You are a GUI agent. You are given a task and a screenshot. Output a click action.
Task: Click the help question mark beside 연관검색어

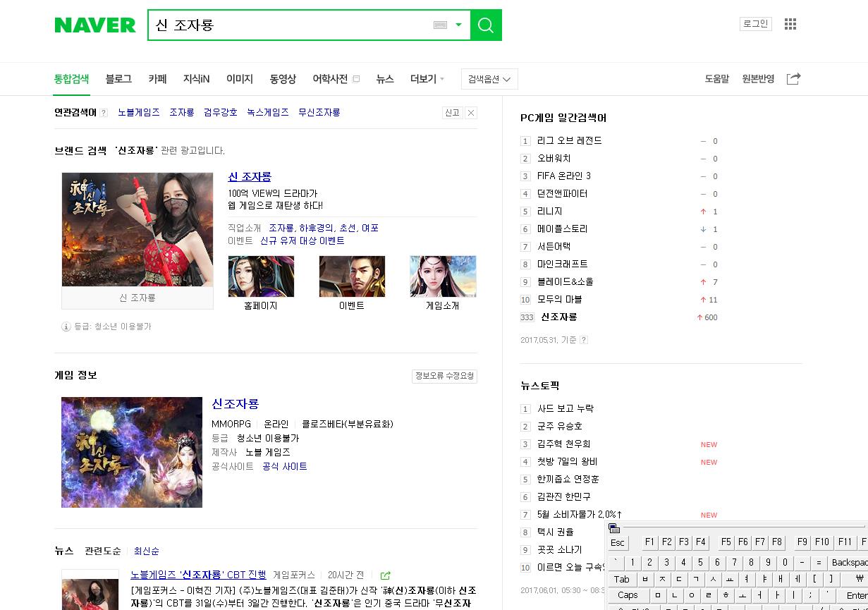104,113
